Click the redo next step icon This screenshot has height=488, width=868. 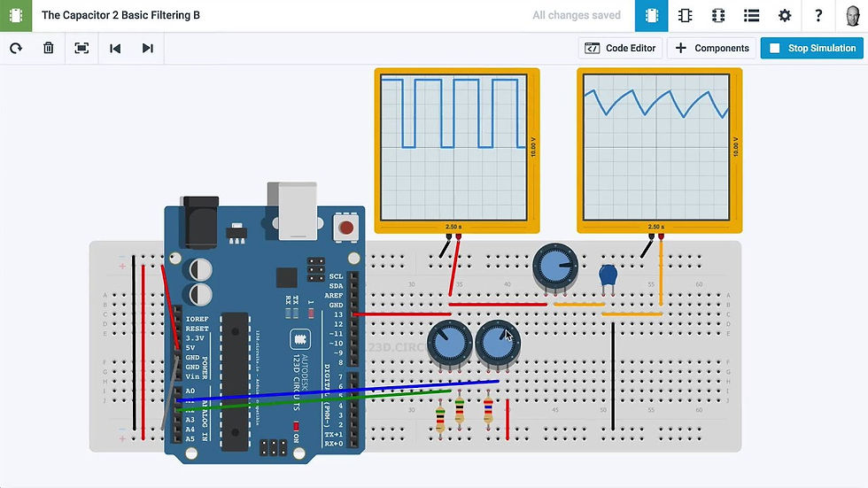tap(147, 48)
